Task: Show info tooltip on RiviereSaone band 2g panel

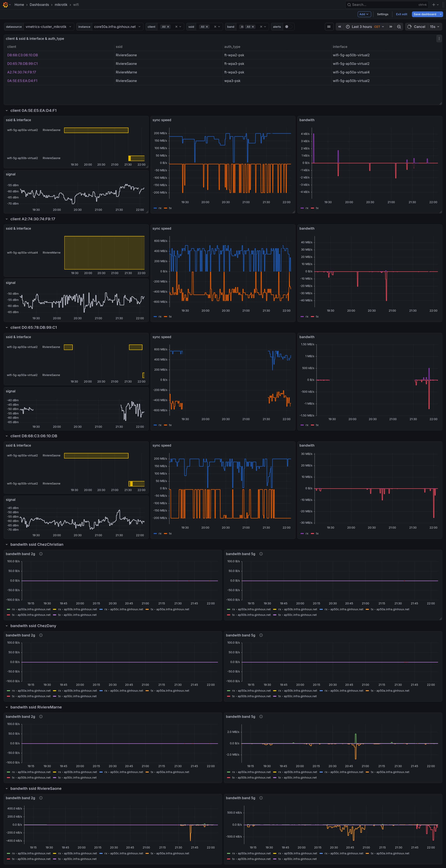Action: 41,798
